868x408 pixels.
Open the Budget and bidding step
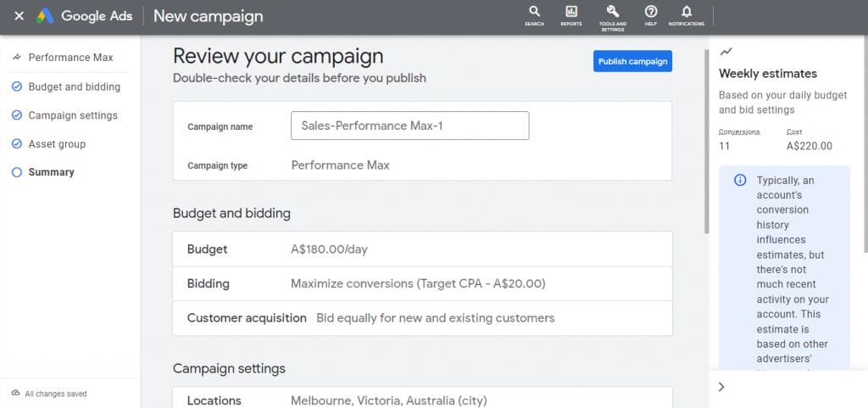[74, 87]
